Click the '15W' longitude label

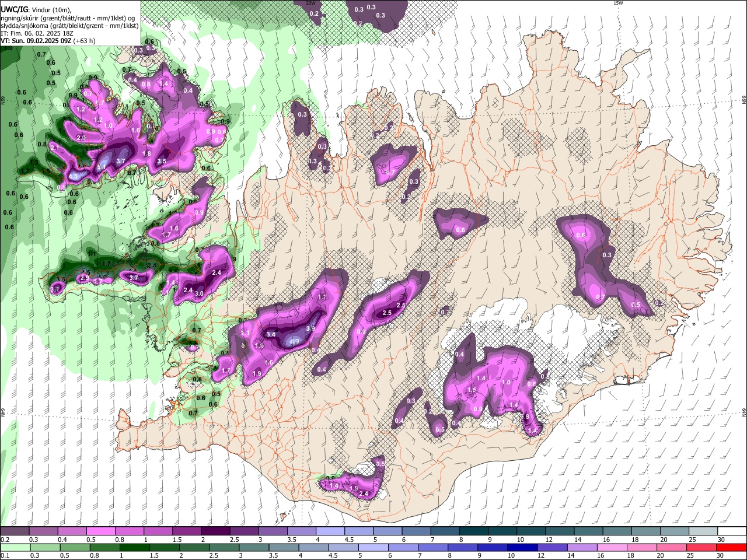click(x=618, y=3)
